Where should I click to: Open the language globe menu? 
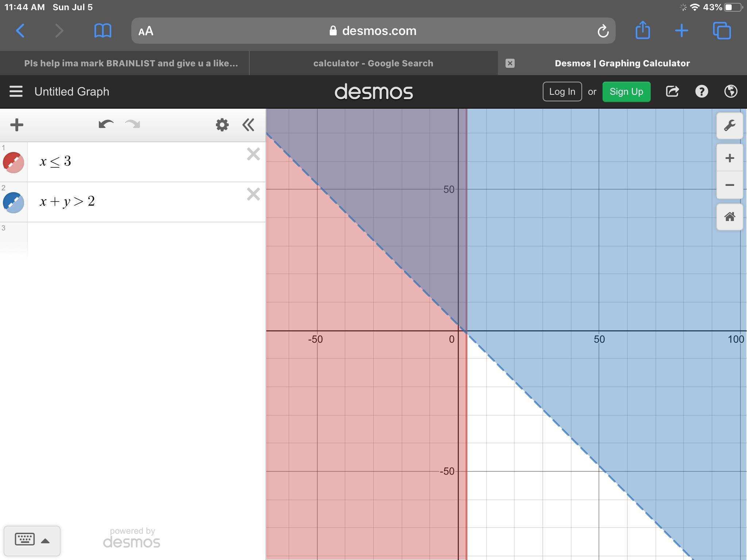(731, 92)
